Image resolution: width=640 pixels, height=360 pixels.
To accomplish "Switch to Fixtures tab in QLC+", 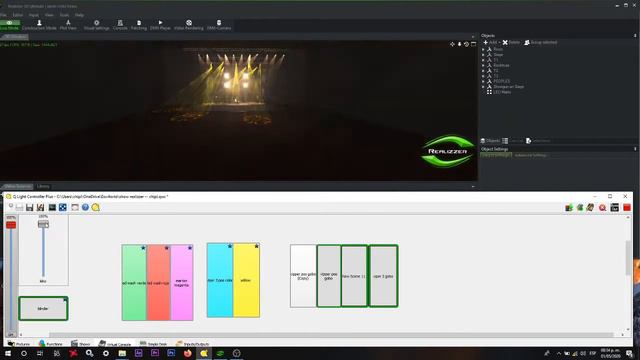I will [x=19, y=344].
